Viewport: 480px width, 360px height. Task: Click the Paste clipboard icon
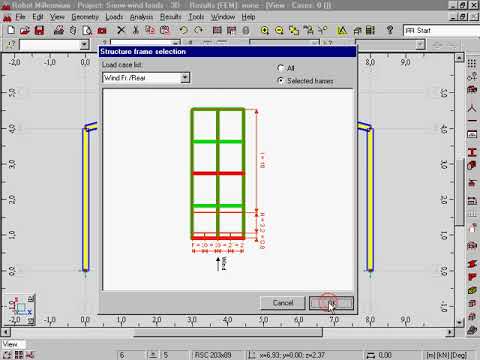(x=164, y=30)
